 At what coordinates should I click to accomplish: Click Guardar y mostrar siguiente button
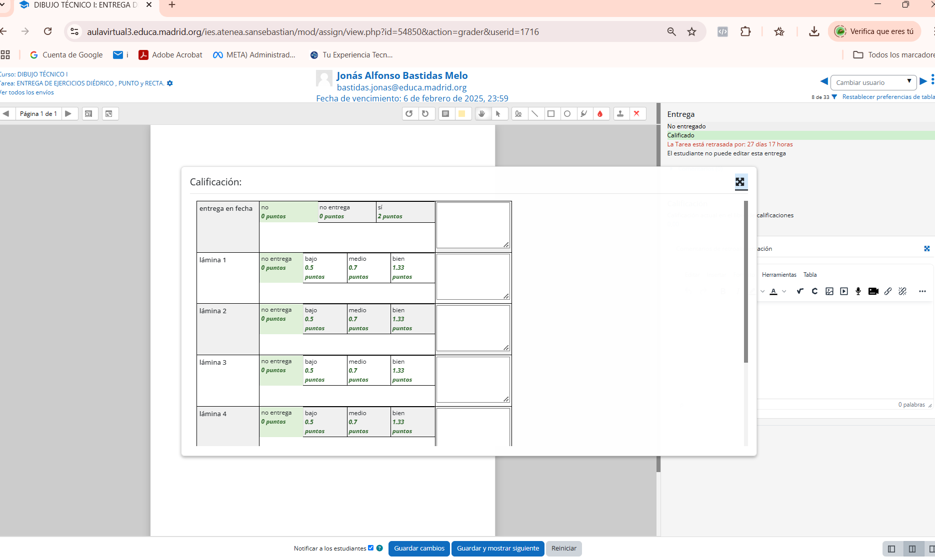pyautogui.click(x=497, y=549)
